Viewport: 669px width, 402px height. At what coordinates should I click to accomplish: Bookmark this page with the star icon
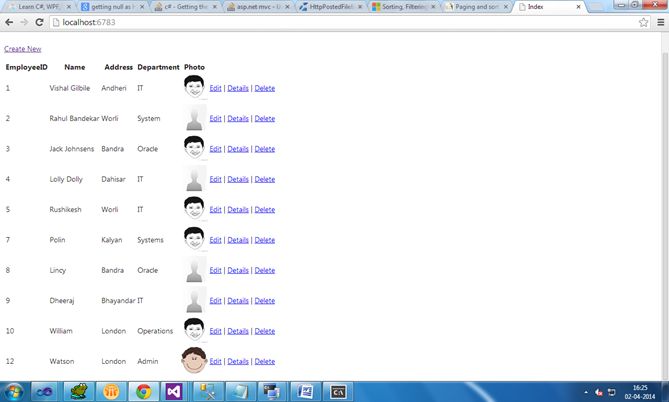pyautogui.click(x=643, y=22)
